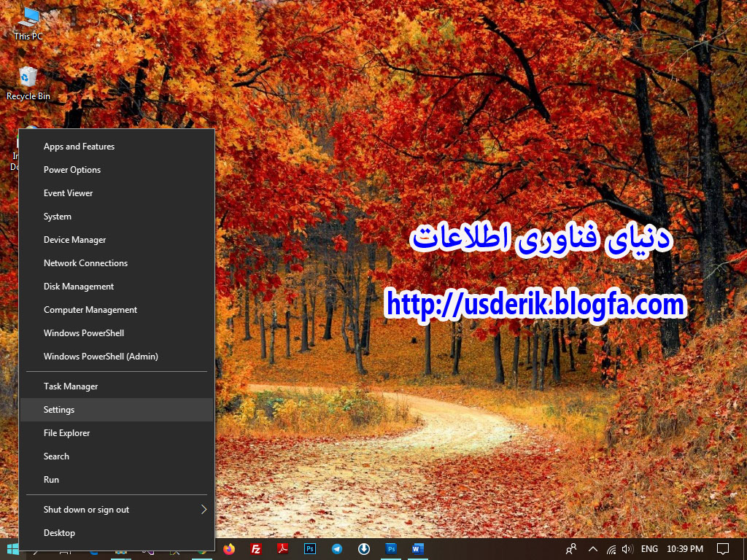Open Firefox from the taskbar
This screenshot has height=560, width=747.
click(x=230, y=549)
